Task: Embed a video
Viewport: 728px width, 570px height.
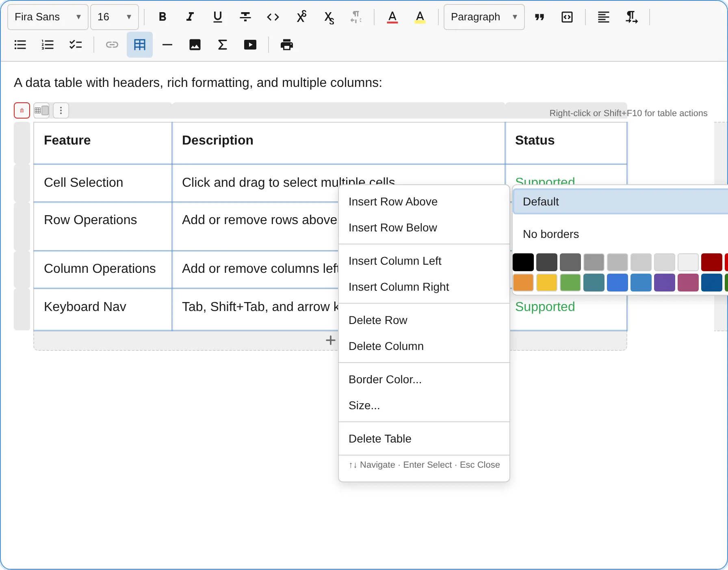Action: [250, 45]
